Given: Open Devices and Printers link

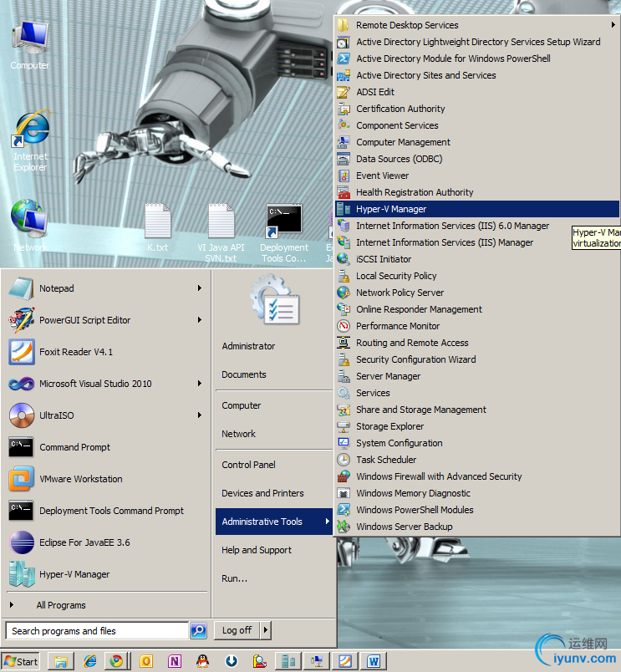Looking at the screenshot, I should tap(262, 493).
